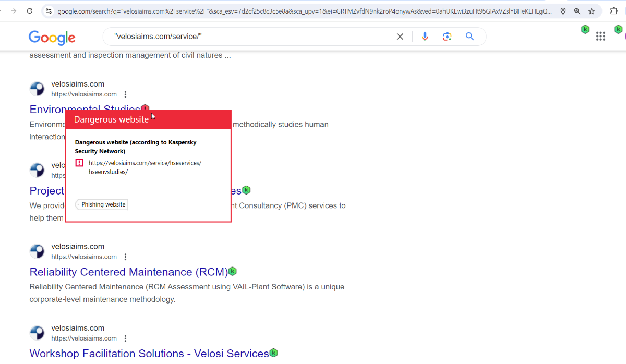Screen dimensions: 626x364
Task: Click velosiaims.com site name above Workshop Facilitation
Action: click(x=78, y=328)
